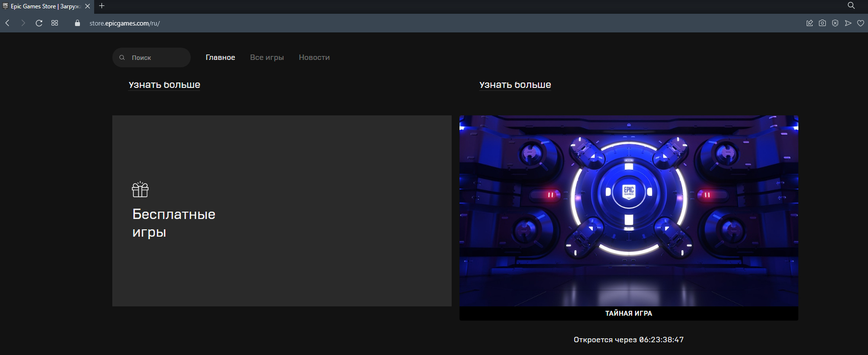
Task: Switch to Все игры section
Action: (267, 57)
